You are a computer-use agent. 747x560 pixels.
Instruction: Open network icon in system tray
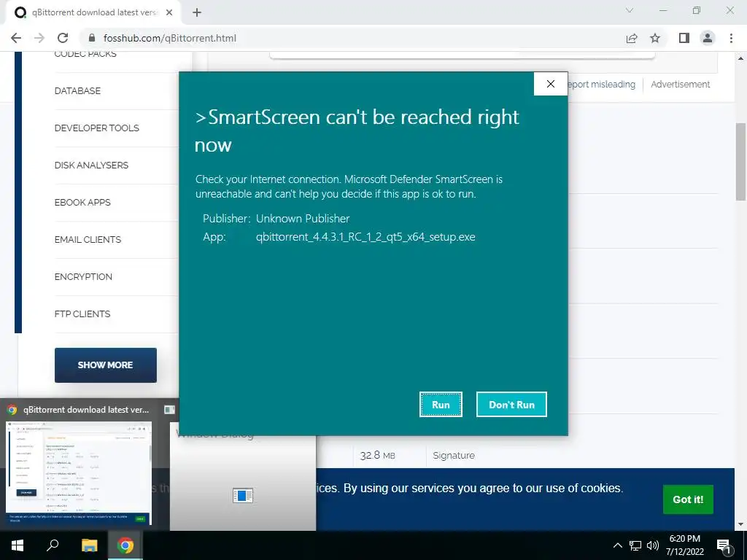[635, 545]
